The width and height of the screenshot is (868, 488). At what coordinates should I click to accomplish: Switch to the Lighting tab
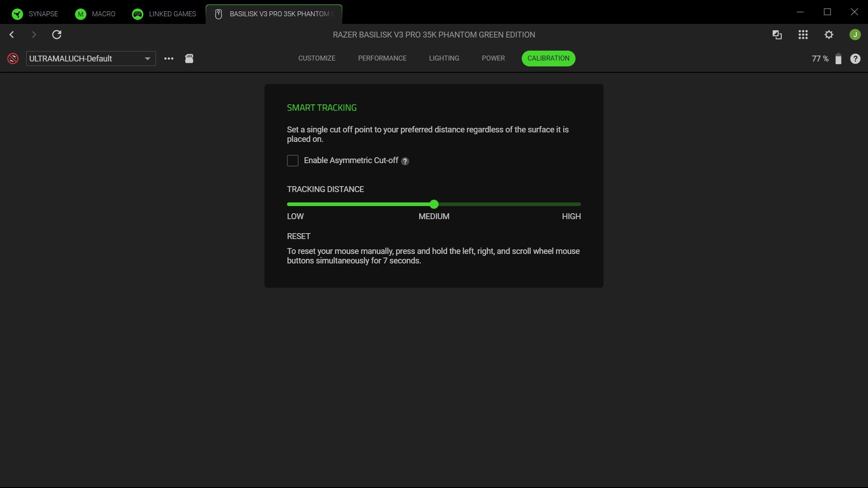point(444,58)
